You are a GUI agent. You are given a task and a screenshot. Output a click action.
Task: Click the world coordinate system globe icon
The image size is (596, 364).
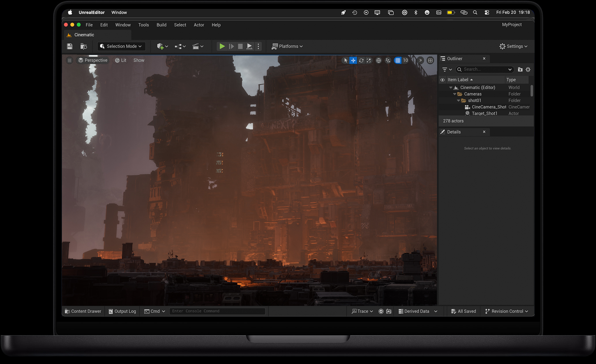(379, 60)
